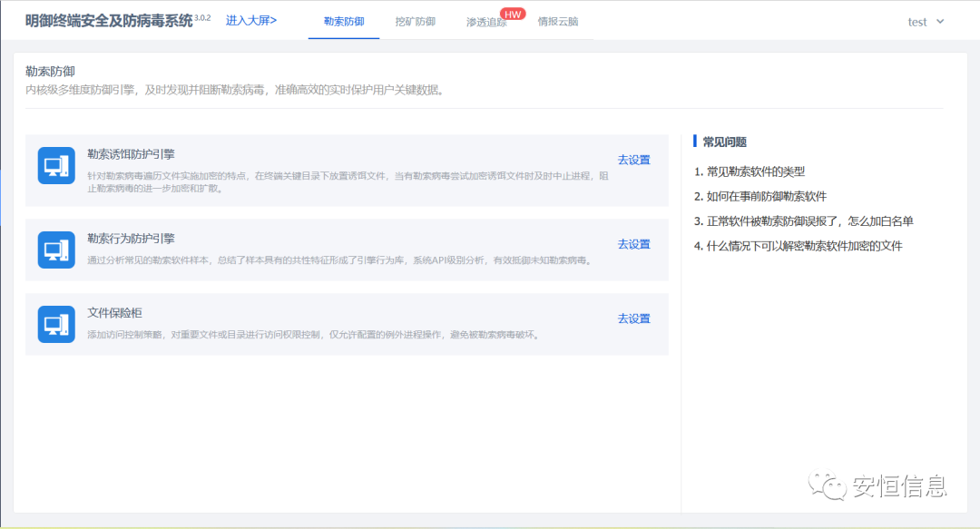Select the 情报云脑 tab
Image resolution: width=980 pixels, height=529 pixels.
point(557,22)
